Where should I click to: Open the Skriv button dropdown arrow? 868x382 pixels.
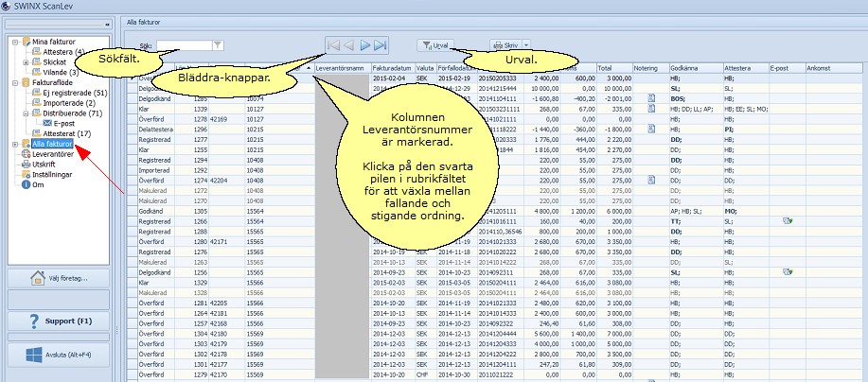526,45
